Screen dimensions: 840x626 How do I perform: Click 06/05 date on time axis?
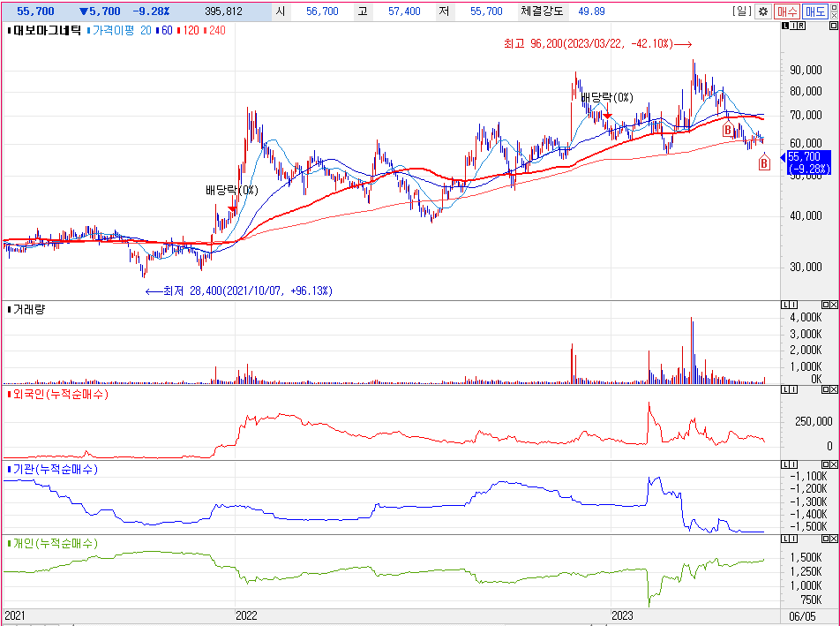coord(803,616)
